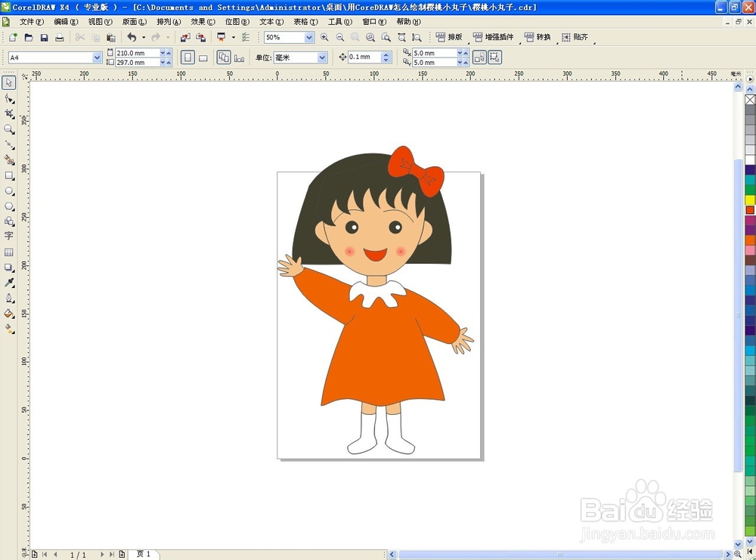Increase the nudge offset 0.1 mm
The image size is (756, 560).
pyautogui.click(x=386, y=54)
